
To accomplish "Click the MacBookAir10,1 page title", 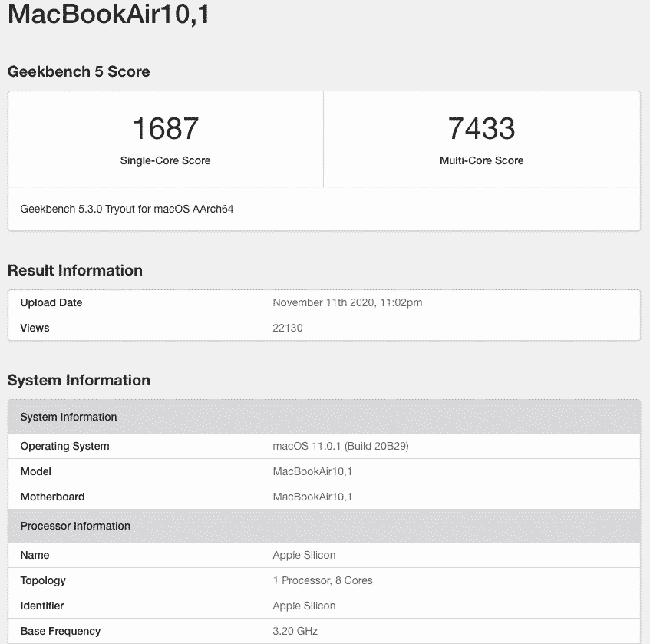I will (107, 14).
